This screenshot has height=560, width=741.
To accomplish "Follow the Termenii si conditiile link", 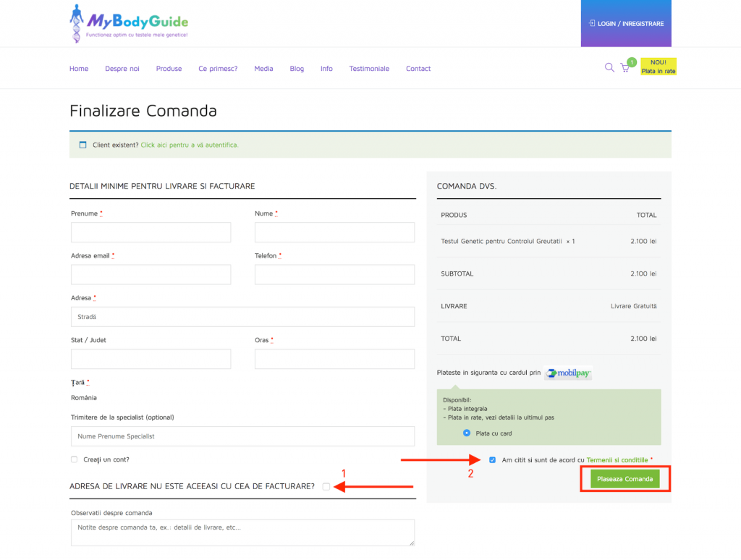I will tap(617, 459).
